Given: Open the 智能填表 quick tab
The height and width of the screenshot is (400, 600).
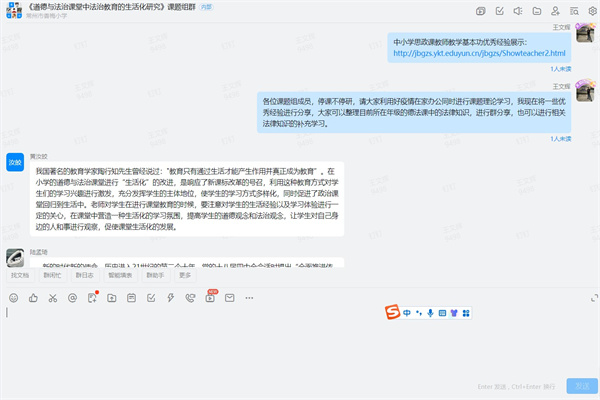Looking at the screenshot, I should (120, 274).
